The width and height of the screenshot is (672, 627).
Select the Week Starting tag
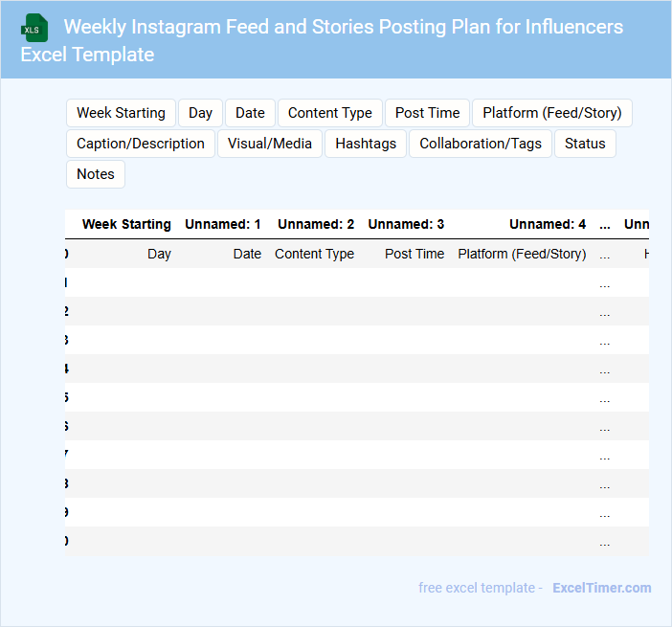click(x=121, y=113)
